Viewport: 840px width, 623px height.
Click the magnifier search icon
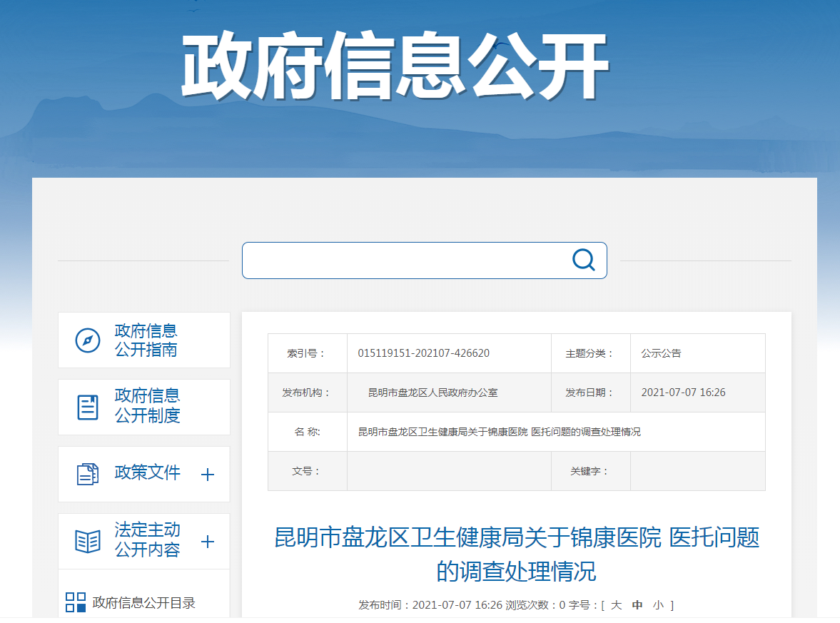(x=583, y=260)
